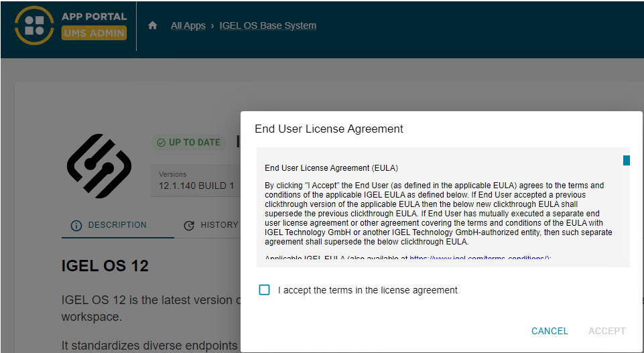Image resolution: width=644 pixels, height=353 pixels.
Task: Click the History tab clock icon
Action: tap(189, 226)
